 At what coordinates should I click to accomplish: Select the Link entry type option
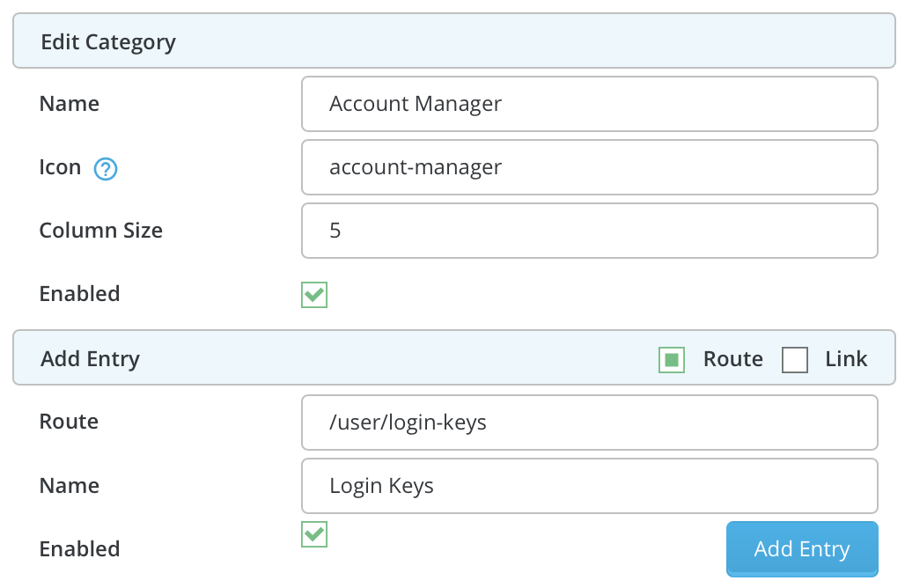(795, 359)
